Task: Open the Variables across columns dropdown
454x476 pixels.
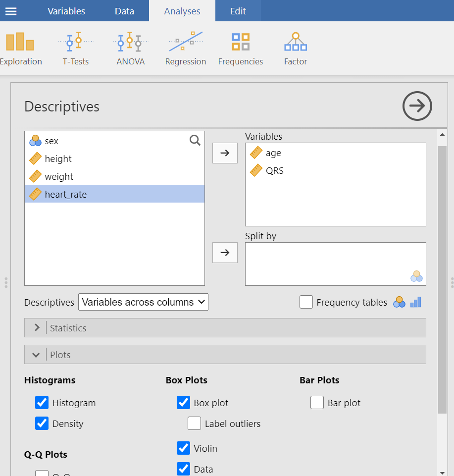Action: (143, 302)
